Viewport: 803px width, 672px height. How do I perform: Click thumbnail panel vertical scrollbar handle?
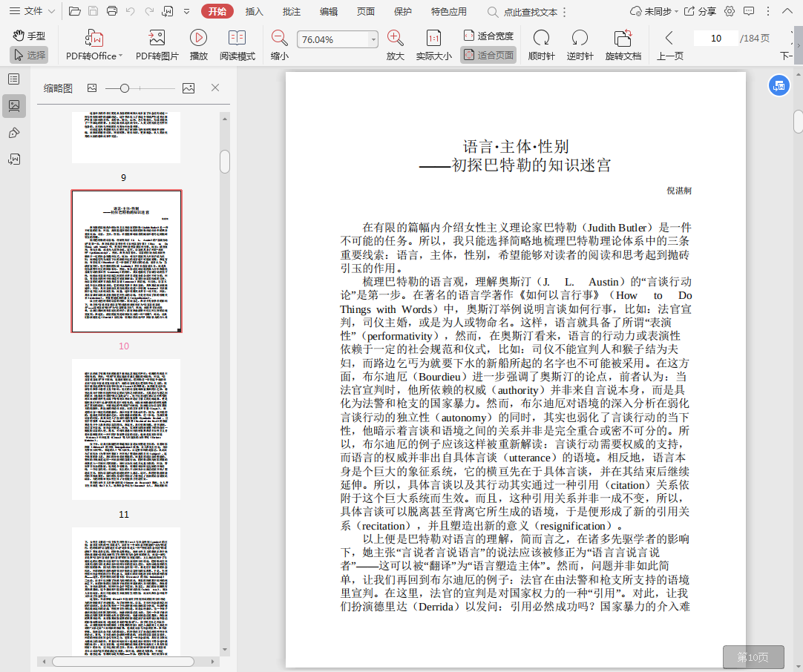tap(225, 161)
